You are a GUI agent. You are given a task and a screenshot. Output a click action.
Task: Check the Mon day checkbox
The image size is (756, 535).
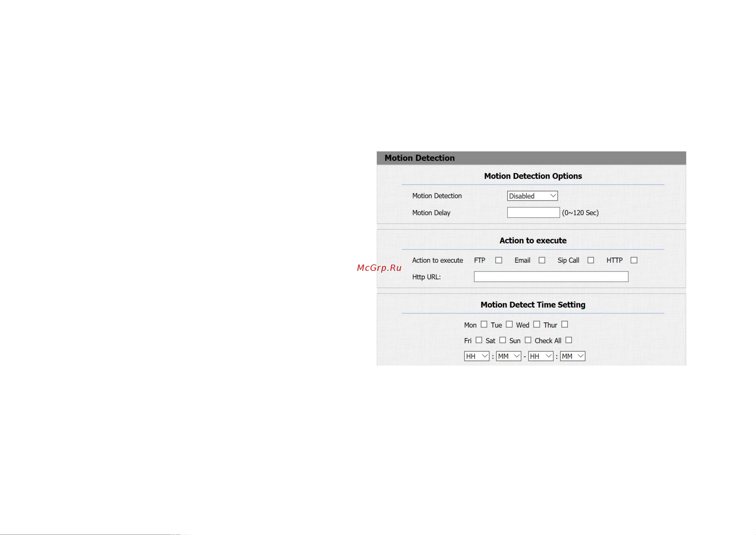click(x=484, y=324)
